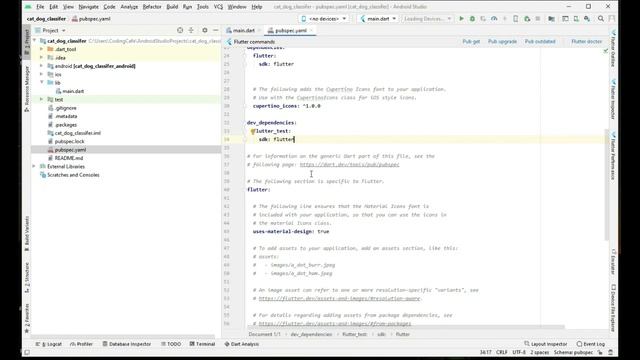Click the Profile app icon in toolbar
The height and width of the screenshot is (360, 640).
(494, 19)
